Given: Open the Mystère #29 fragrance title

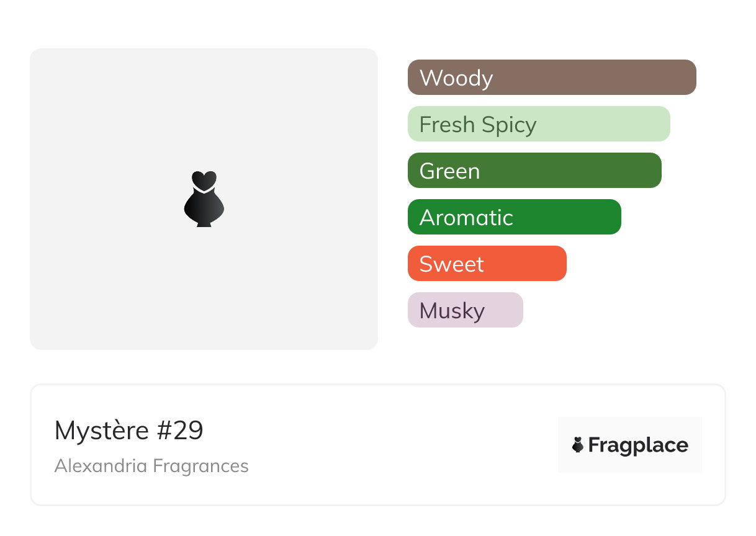Looking at the screenshot, I should point(129,431).
